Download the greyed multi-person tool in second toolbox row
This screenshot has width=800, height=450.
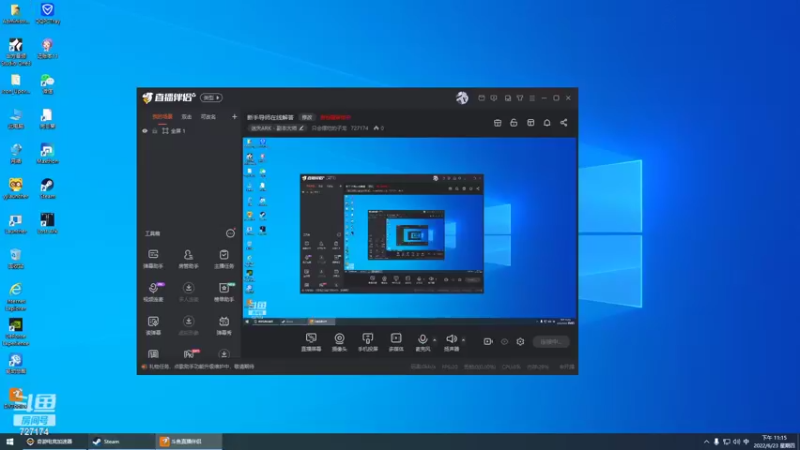click(188, 292)
